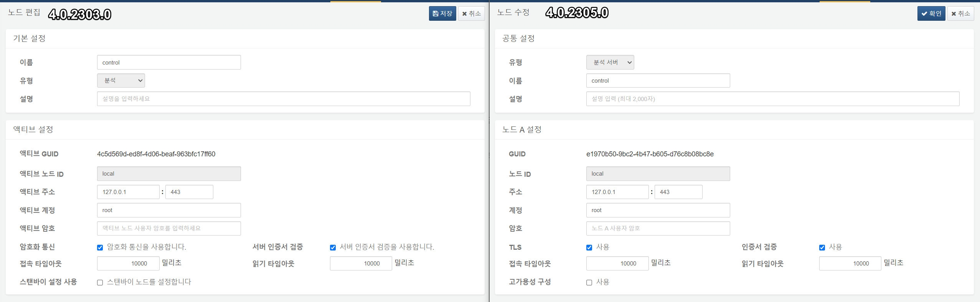Click 노드 편집 panel title
The image size is (980, 302).
point(24,12)
